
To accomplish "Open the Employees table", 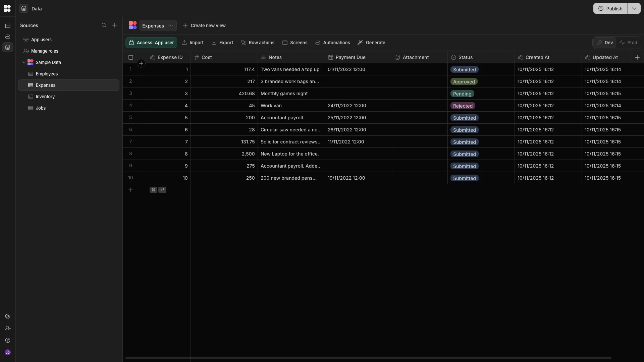I will coord(69,74).
